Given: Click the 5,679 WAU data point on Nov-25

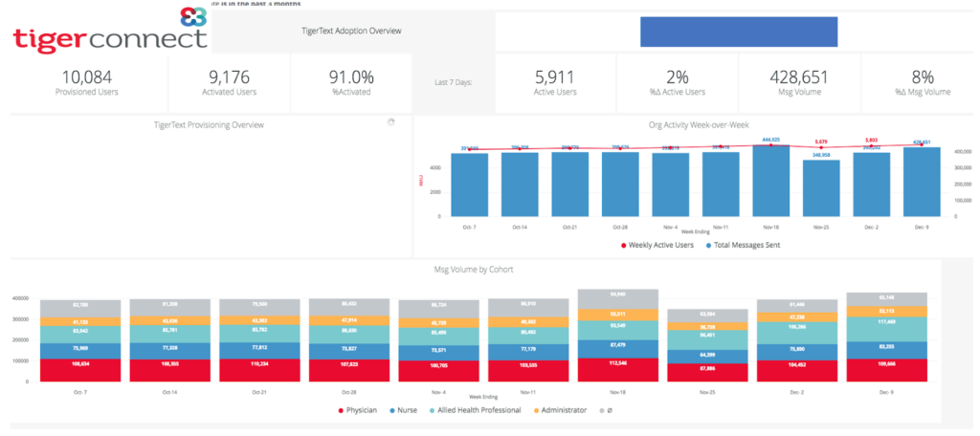Looking at the screenshot, I should [x=821, y=147].
